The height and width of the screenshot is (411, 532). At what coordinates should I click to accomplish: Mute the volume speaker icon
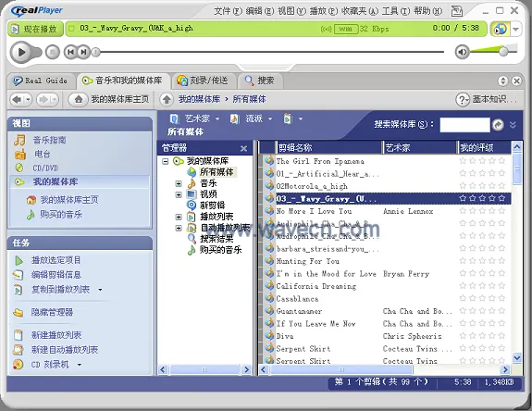coord(462,52)
